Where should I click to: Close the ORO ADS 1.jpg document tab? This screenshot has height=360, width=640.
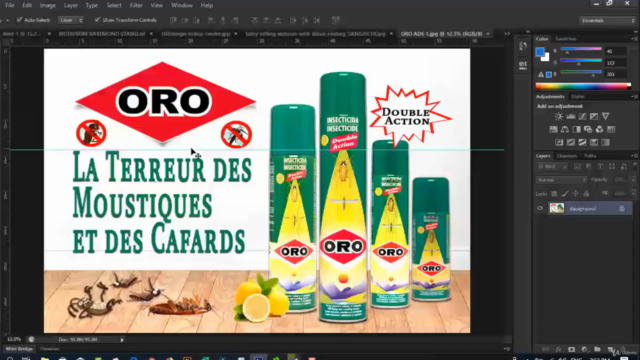pos(488,34)
